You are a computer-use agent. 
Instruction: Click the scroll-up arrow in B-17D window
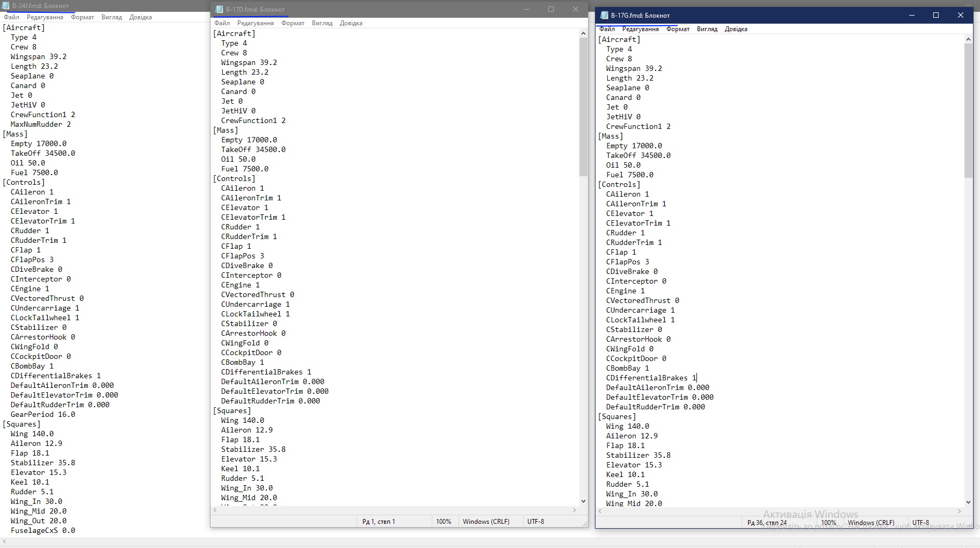click(583, 33)
